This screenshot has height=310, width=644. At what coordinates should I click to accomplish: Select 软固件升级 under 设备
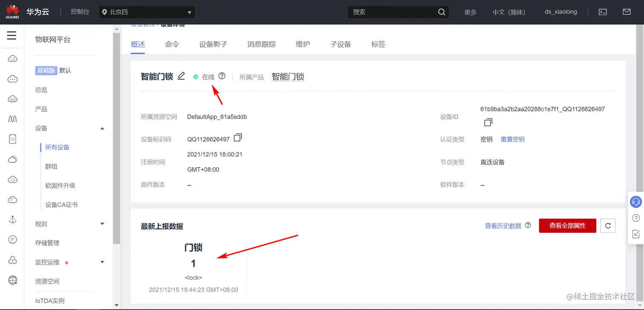pyautogui.click(x=60, y=185)
